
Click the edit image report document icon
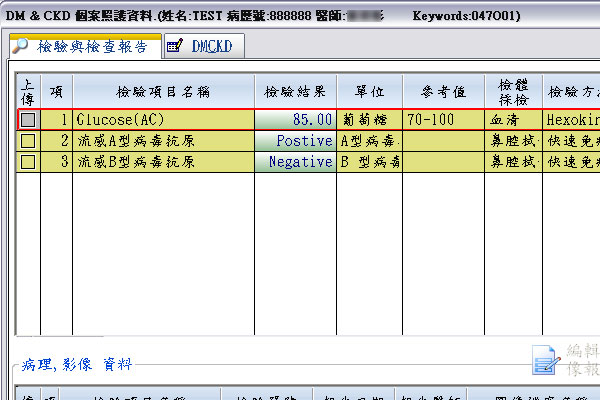coord(545,360)
